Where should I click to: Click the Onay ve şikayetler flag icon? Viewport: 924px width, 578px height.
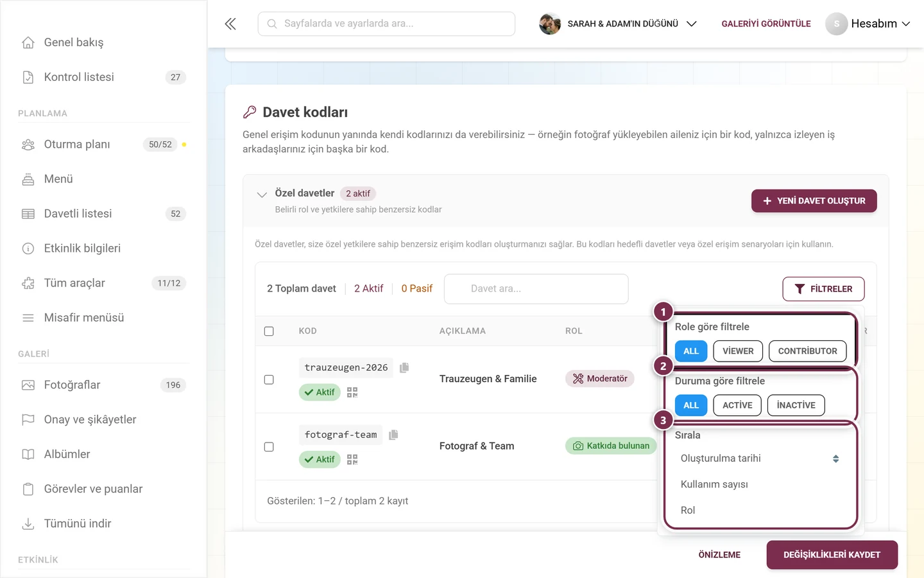tap(28, 420)
